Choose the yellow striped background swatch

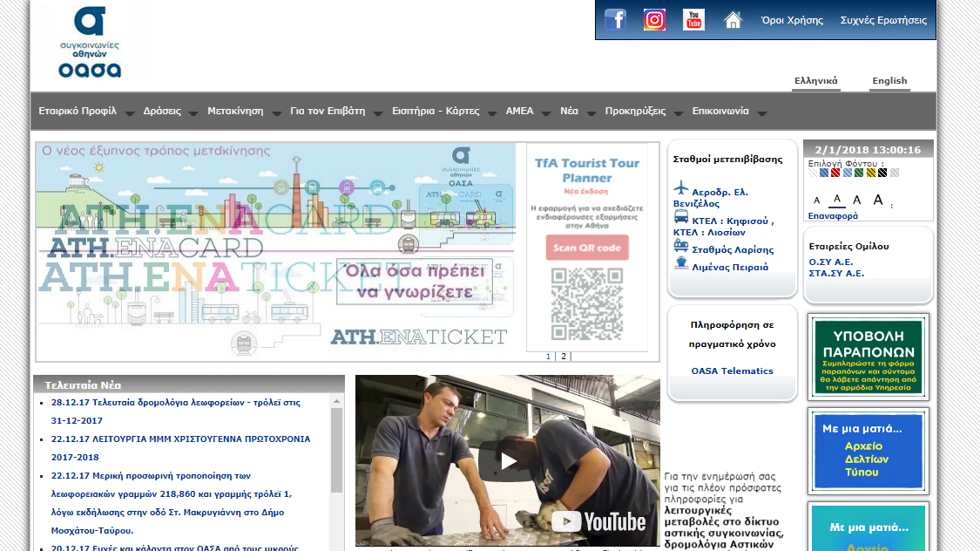pyautogui.click(x=871, y=173)
